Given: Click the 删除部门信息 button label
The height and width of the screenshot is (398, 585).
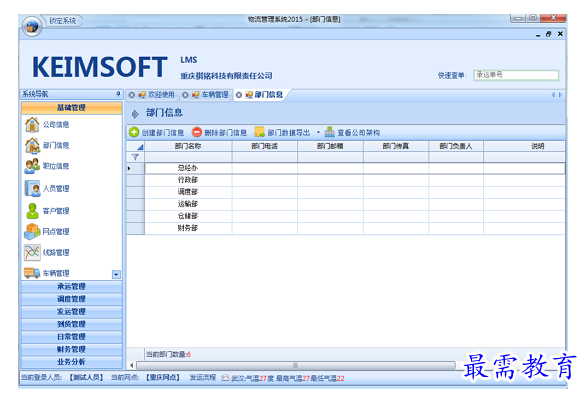Looking at the screenshot, I should [226, 132].
